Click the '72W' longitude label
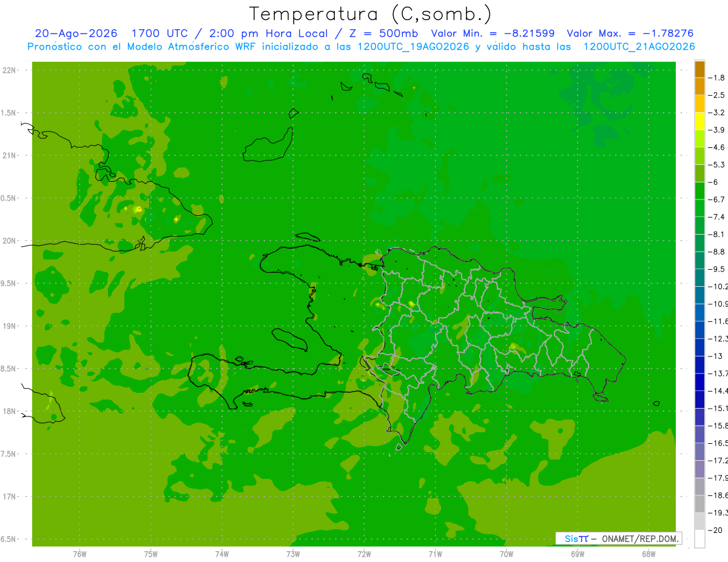Screen dimensions: 728x562 pos(364,554)
